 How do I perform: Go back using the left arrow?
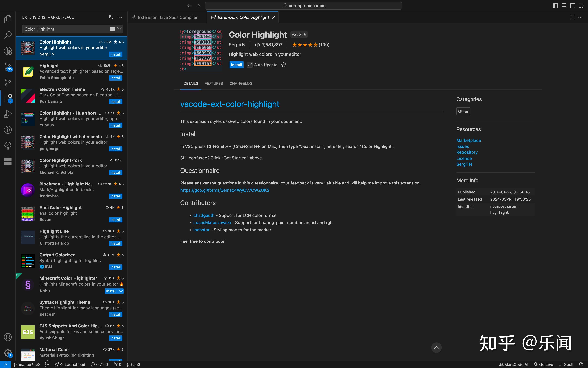(x=189, y=6)
